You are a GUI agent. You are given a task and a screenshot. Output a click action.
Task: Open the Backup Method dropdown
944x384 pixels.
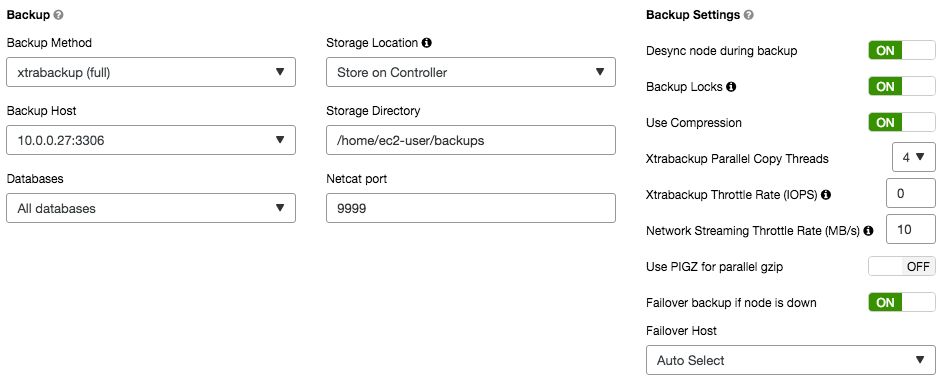click(151, 72)
